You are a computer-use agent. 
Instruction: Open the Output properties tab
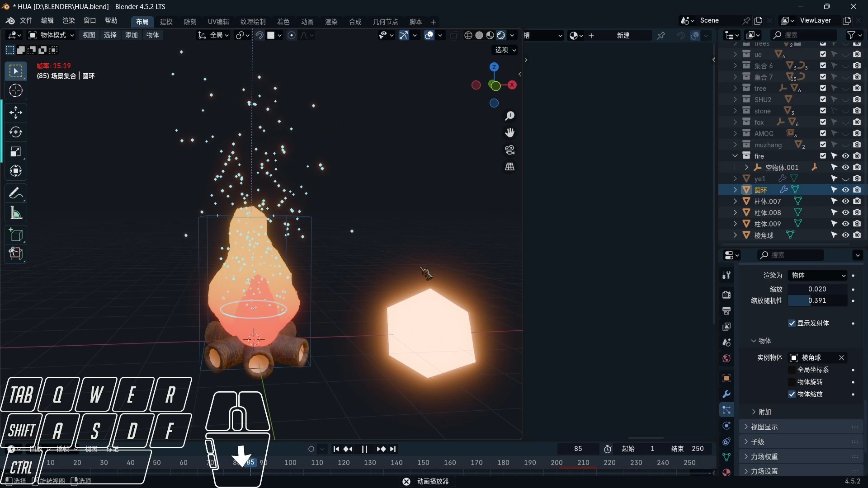coord(726,311)
